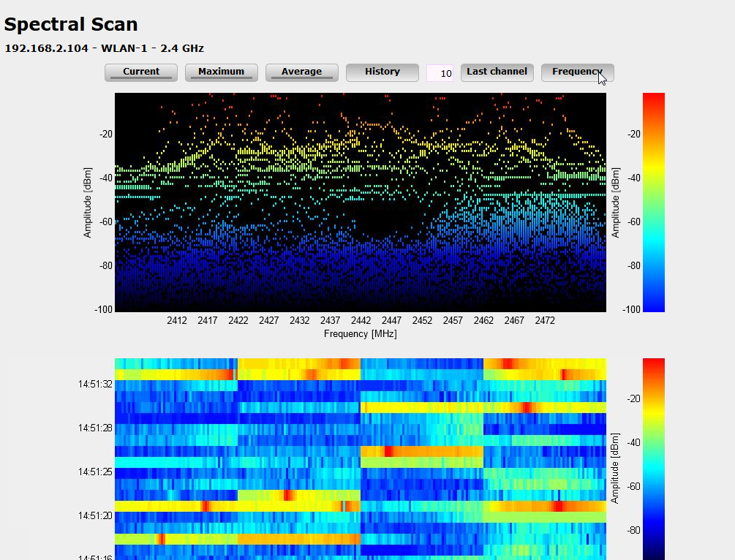Click the history count field showing 10
Viewport: 735px width, 560px height.
tap(440, 73)
